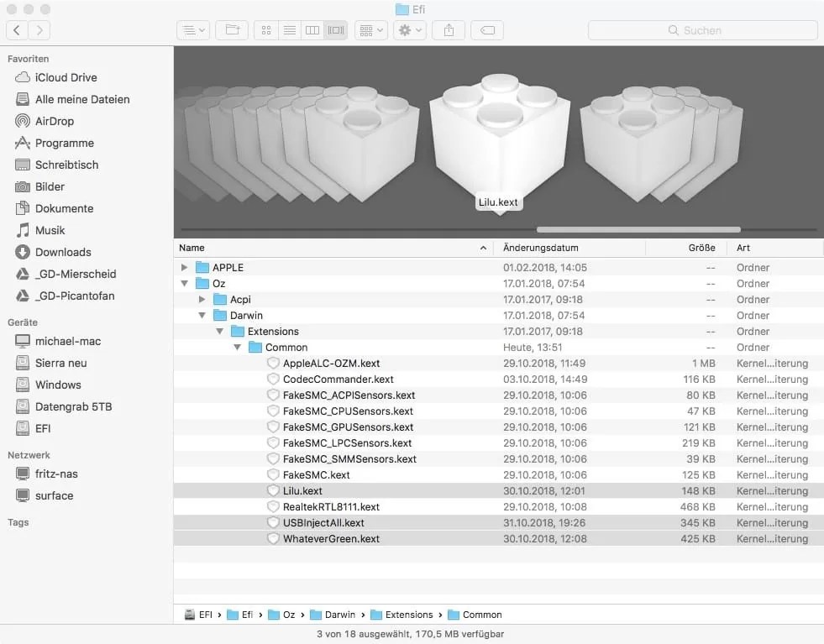
Task: Click the edit tags toolbar button
Action: coord(487,30)
